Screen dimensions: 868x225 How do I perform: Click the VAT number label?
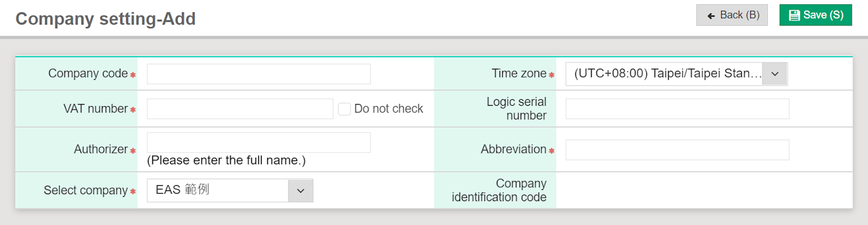coord(95,109)
